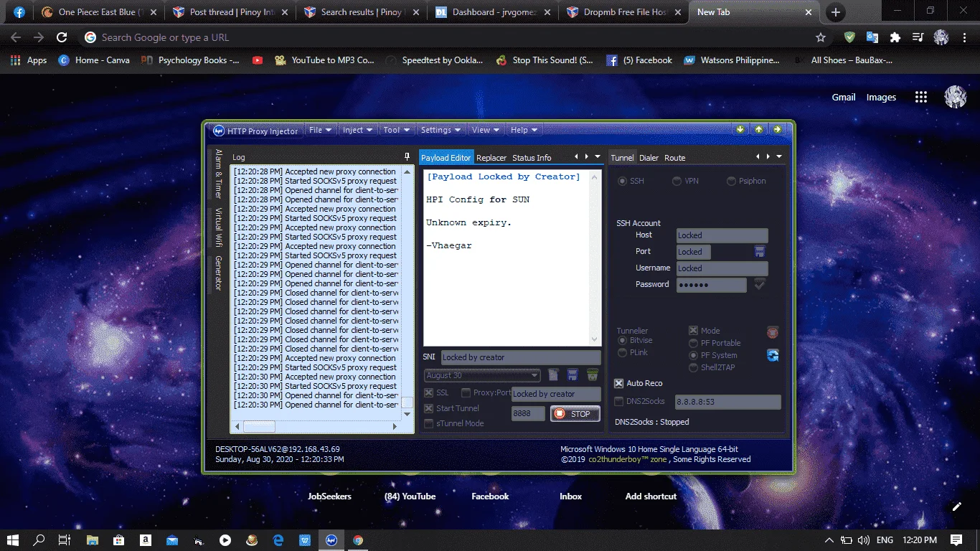Toggle the SSL checkbox

[428, 393]
